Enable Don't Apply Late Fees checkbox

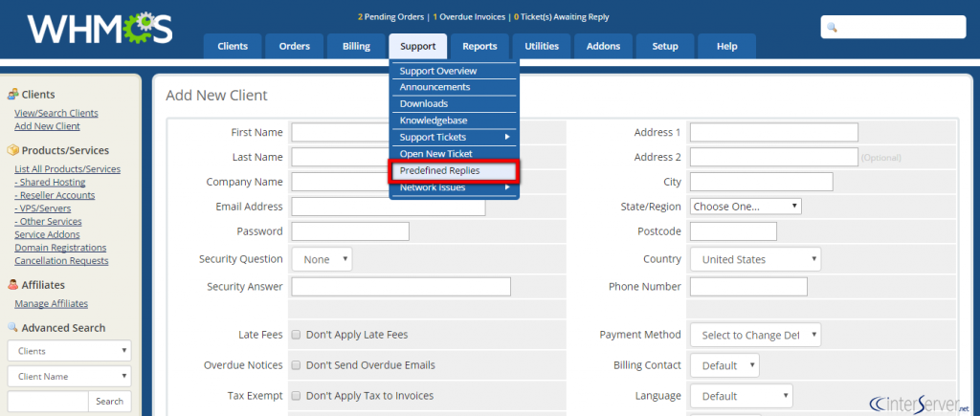pos(297,335)
